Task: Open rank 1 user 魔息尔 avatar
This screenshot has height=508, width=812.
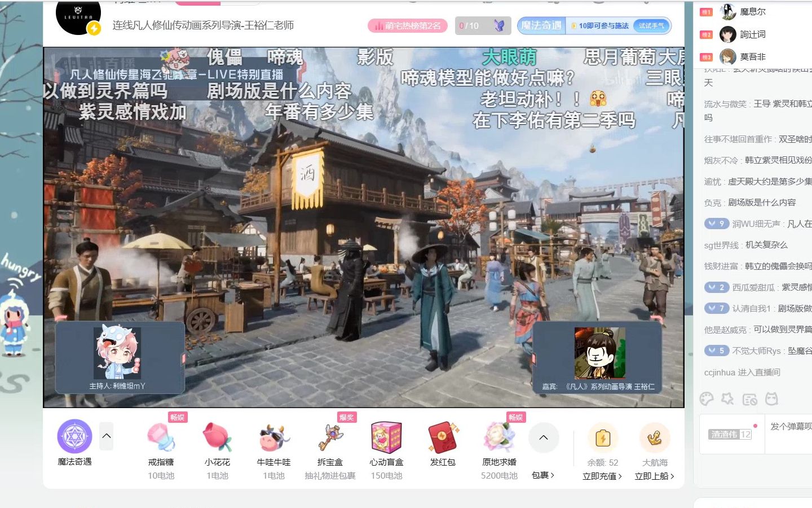Action: point(728,11)
